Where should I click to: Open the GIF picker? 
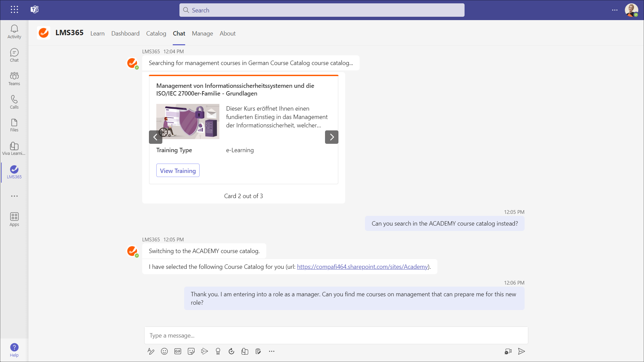178,351
